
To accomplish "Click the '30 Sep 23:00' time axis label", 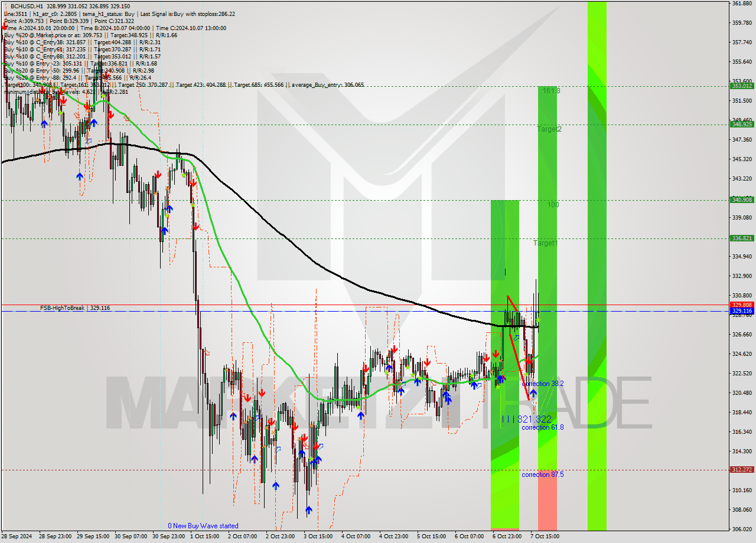I will click(x=169, y=537).
